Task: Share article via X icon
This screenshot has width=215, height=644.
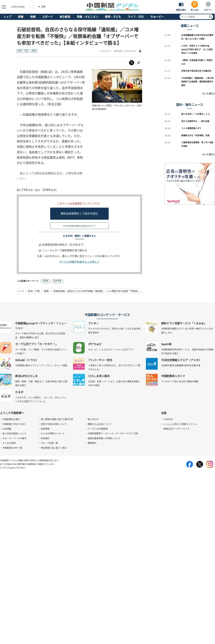Action: click(132, 63)
